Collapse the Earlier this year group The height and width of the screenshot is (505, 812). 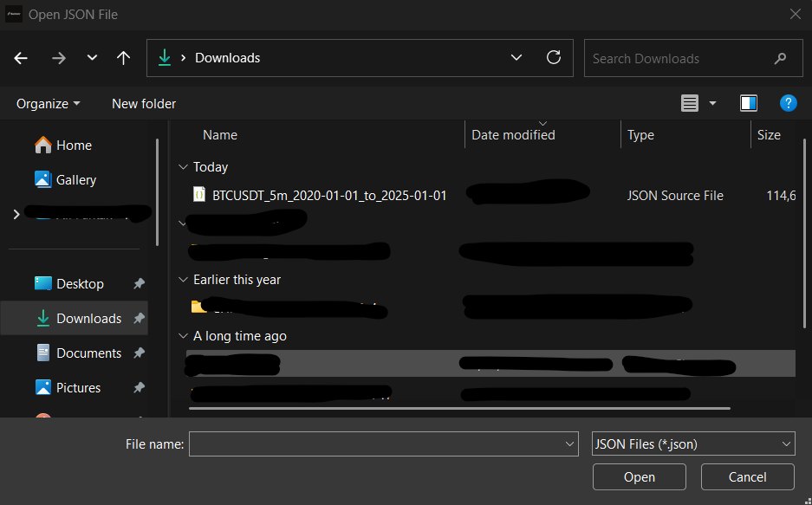point(182,280)
